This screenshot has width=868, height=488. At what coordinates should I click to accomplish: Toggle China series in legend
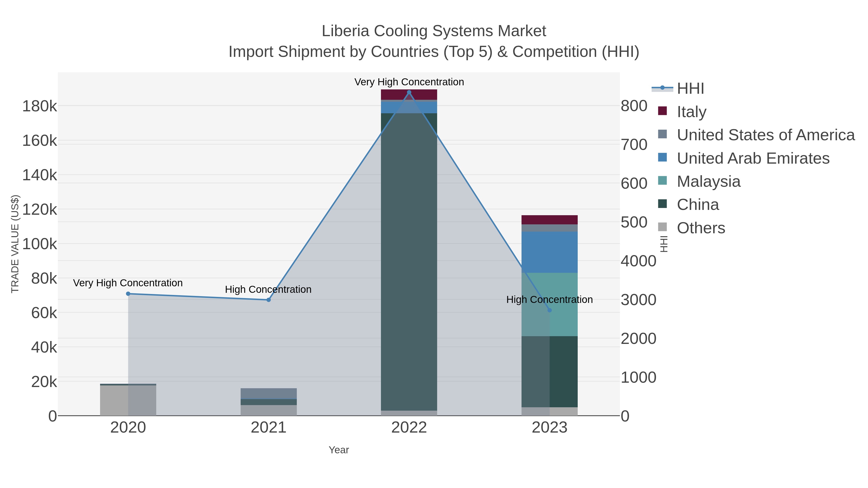[x=688, y=204]
